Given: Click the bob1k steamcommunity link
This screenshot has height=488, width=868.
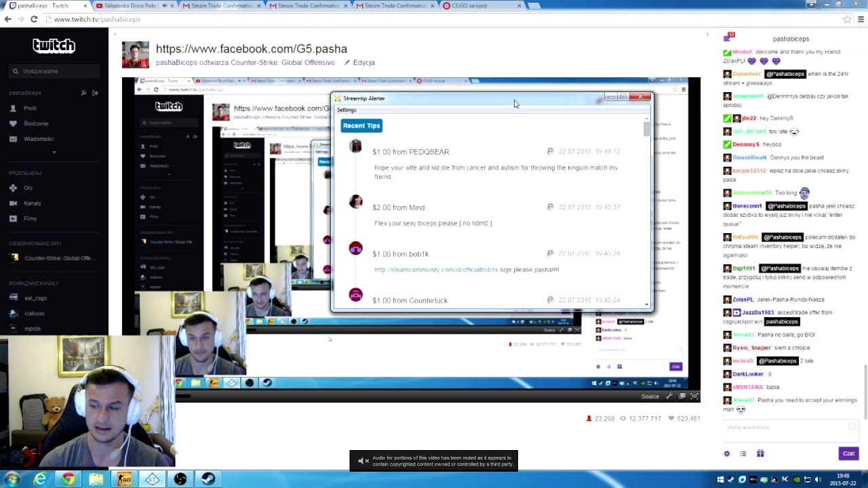Looking at the screenshot, I should [436, 270].
